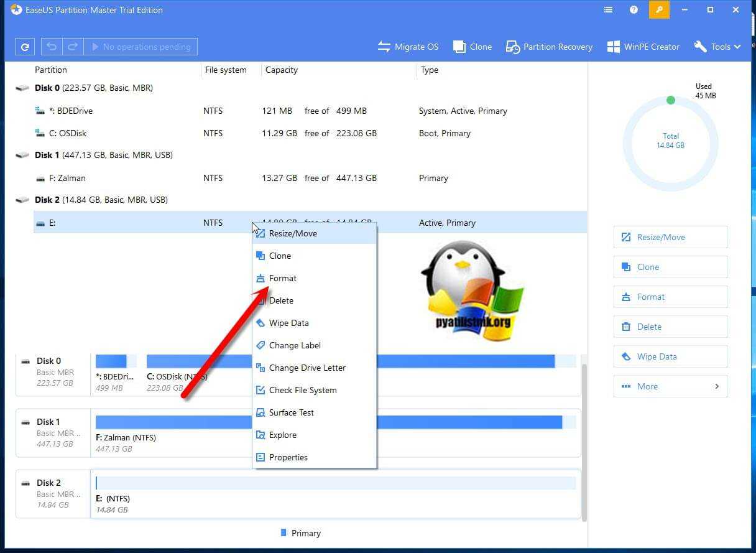756x553 pixels.
Task: Choose Check File System in the context menu
Action: 314,390
